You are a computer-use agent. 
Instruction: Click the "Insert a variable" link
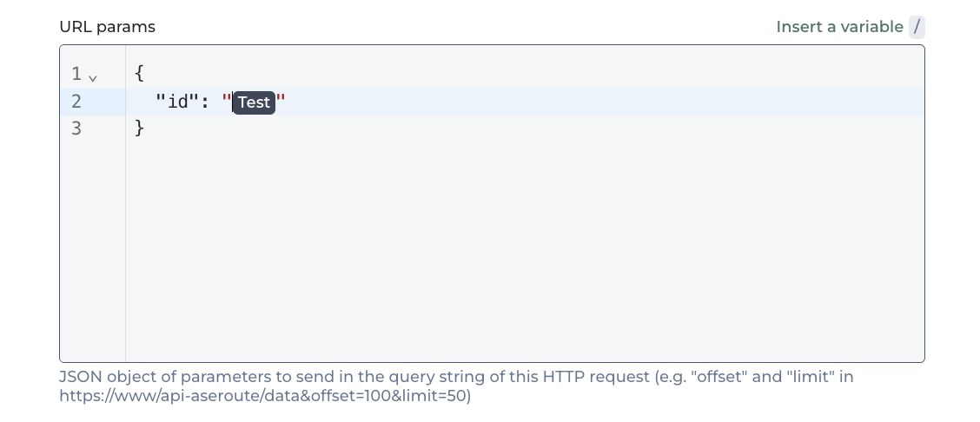[x=839, y=27]
